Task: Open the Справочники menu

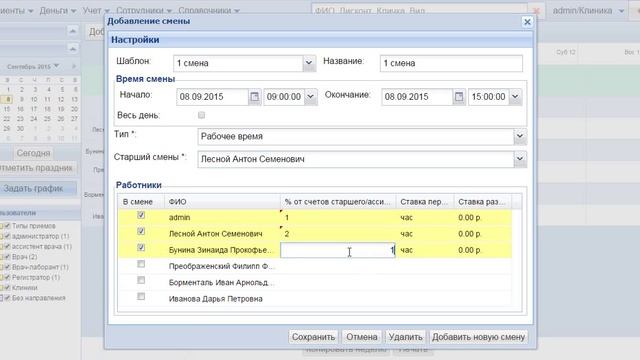Action: pos(209,11)
